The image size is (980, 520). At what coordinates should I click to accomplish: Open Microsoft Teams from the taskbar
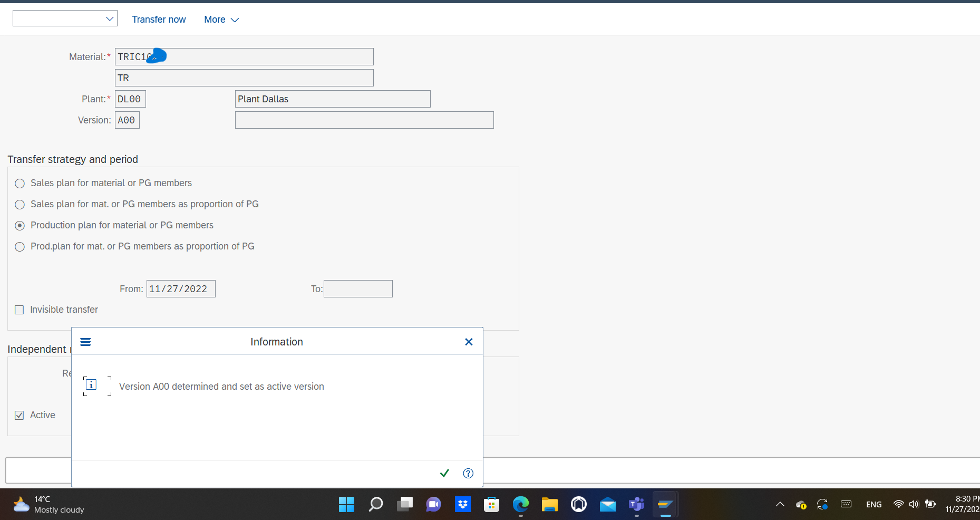point(636,505)
